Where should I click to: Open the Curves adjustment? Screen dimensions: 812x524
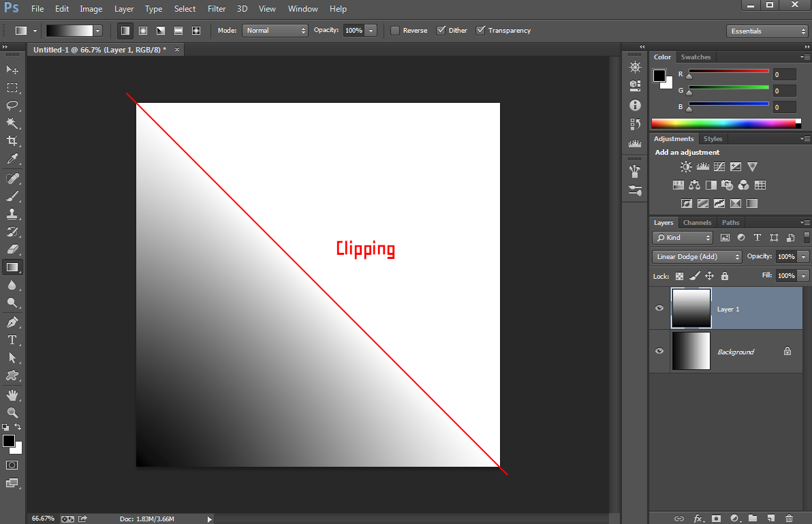(719, 166)
